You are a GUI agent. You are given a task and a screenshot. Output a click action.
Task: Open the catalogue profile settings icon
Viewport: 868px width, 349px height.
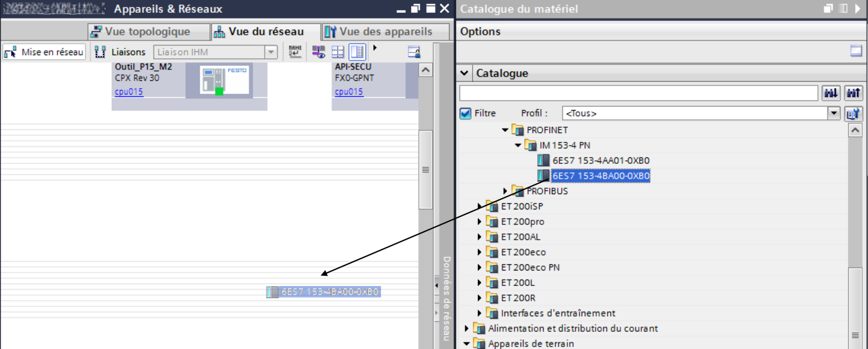[853, 114]
